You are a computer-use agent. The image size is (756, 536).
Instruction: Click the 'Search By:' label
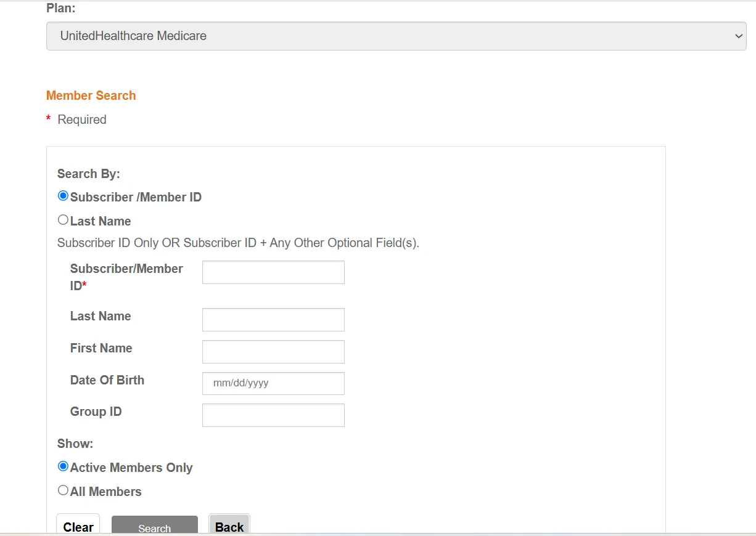[89, 174]
